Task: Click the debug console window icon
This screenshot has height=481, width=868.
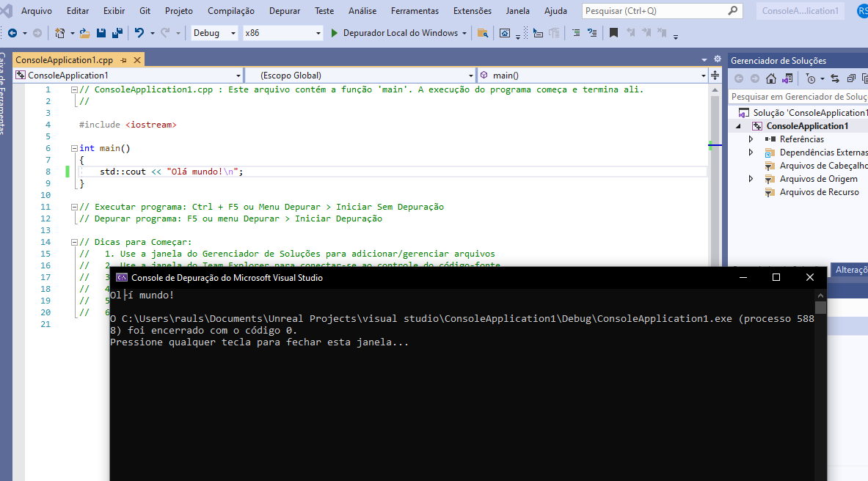Action: pyautogui.click(x=121, y=278)
